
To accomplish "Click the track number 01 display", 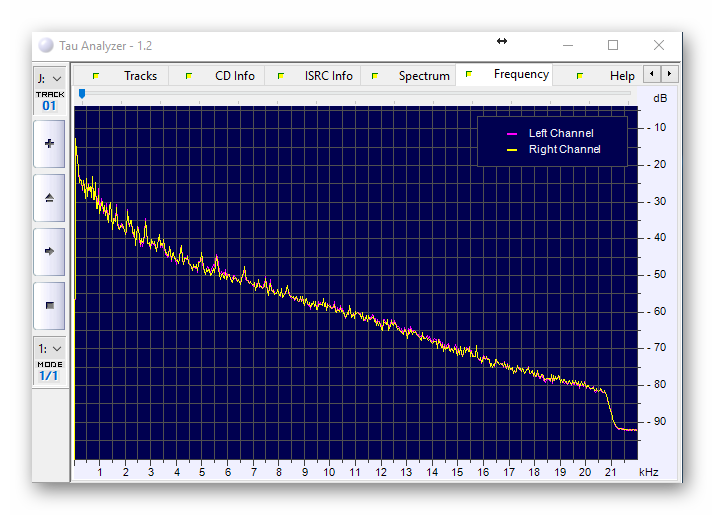I will click(x=49, y=105).
